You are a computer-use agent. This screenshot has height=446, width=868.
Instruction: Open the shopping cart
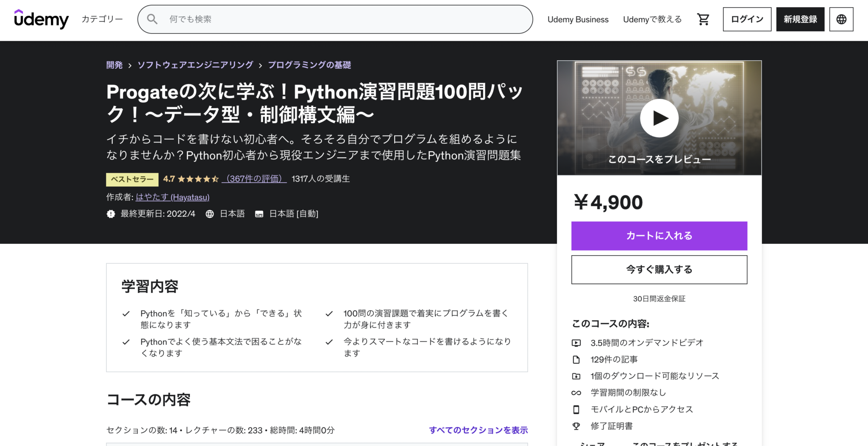[703, 19]
